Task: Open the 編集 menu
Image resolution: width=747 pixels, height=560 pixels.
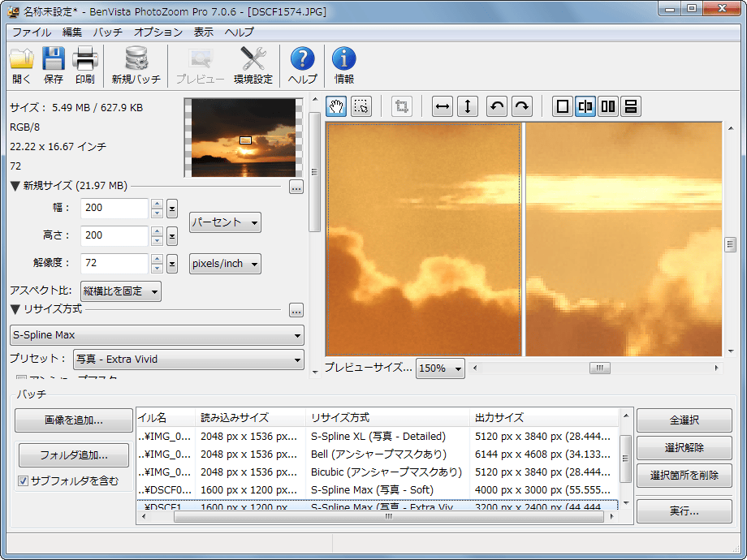Action: click(72, 32)
